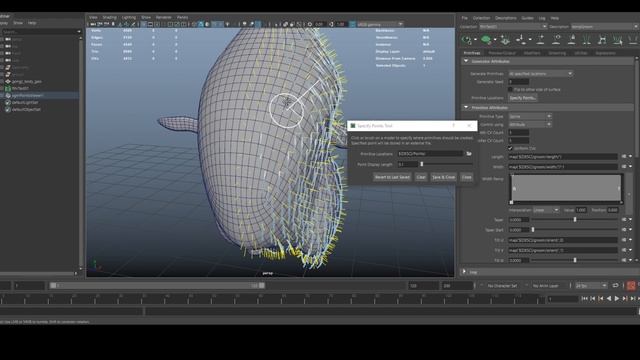The height and width of the screenshot is (360, 640).
Task: Open the XGen Log menu
Action: click(542, 18)
